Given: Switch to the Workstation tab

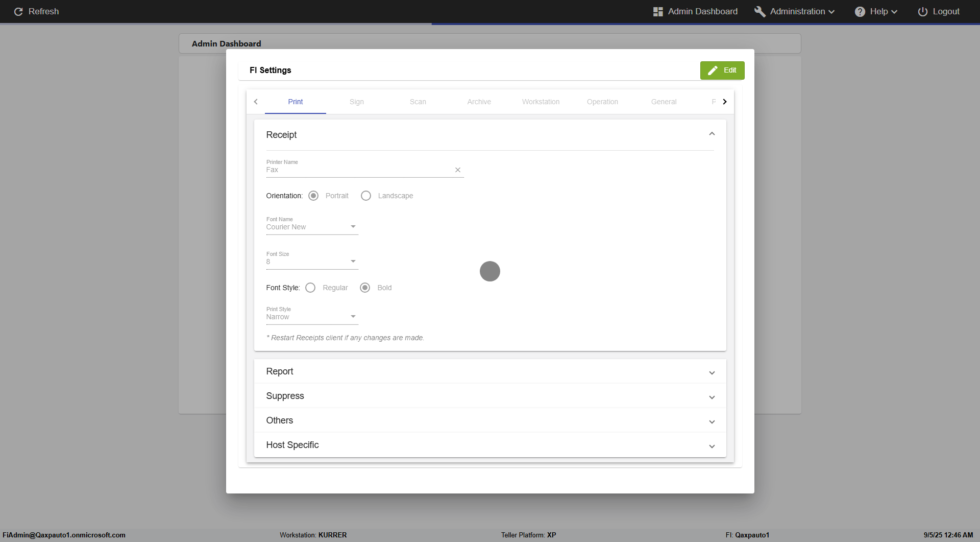Looking at the screenshot, I should pyautogui.click(x=541, y=102).
